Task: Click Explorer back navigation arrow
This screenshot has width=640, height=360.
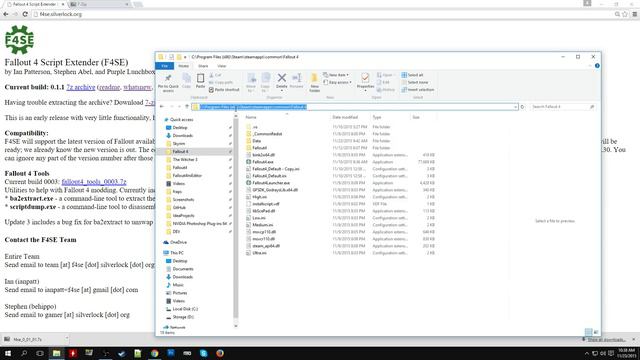Action: pyautogui.click(x=162, y=107)
